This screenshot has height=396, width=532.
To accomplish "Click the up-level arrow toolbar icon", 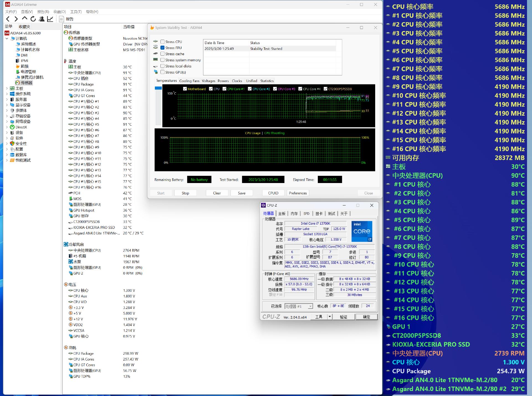I will tap(25, 19).
